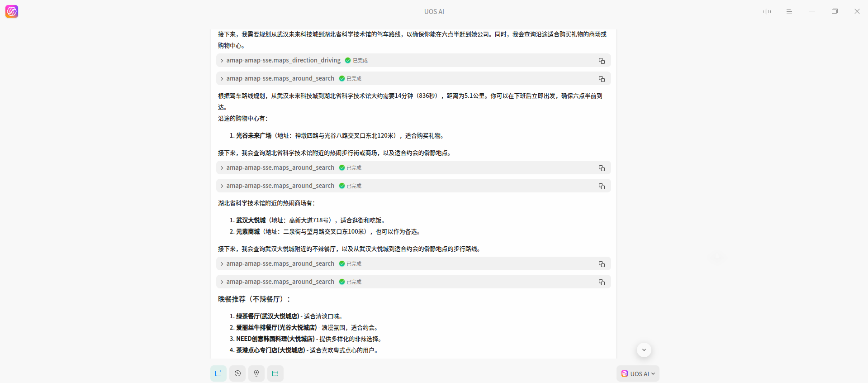Expand the maps_around_search row just below maps_direction_driving

(222, 79)
